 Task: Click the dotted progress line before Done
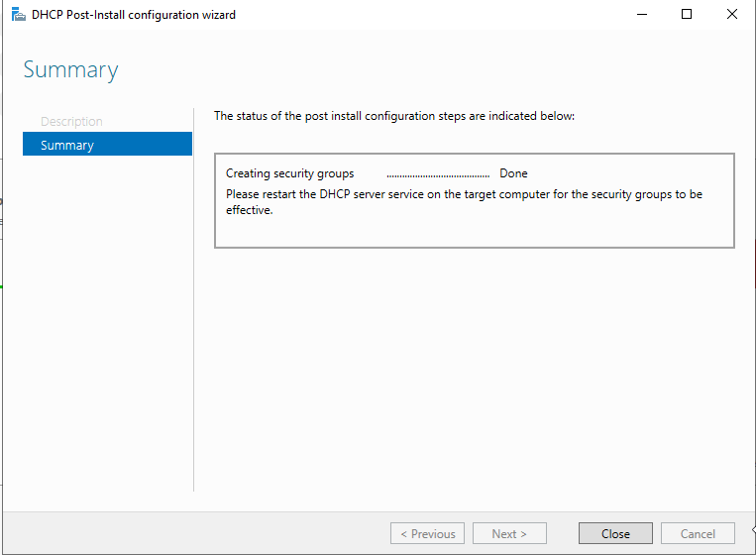438,174
